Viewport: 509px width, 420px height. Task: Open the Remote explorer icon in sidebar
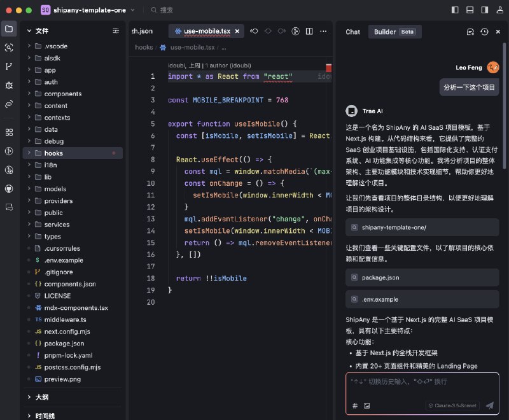coord(9,104)
